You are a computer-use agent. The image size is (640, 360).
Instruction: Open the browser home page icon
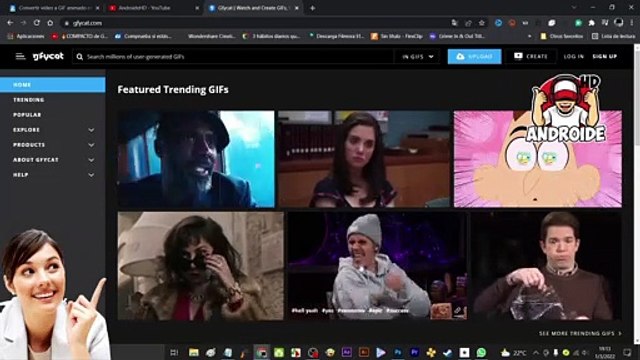pyautogui.click(x=50, y=23)
